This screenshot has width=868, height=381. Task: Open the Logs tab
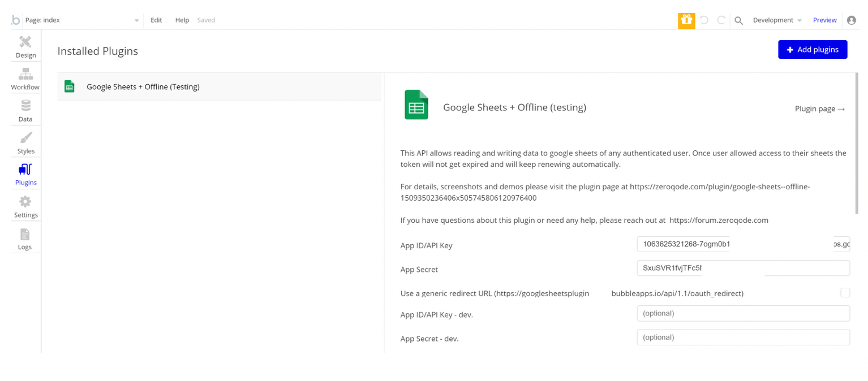coord(25,239)
